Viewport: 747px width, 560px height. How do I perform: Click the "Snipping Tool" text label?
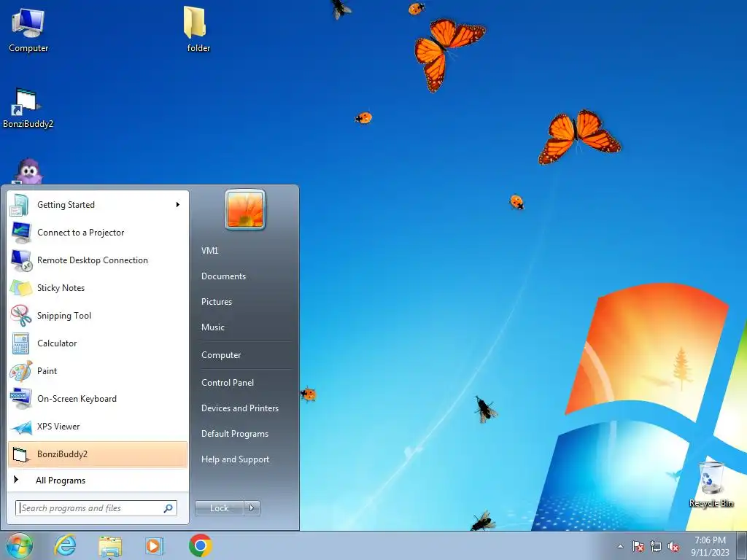64,316
